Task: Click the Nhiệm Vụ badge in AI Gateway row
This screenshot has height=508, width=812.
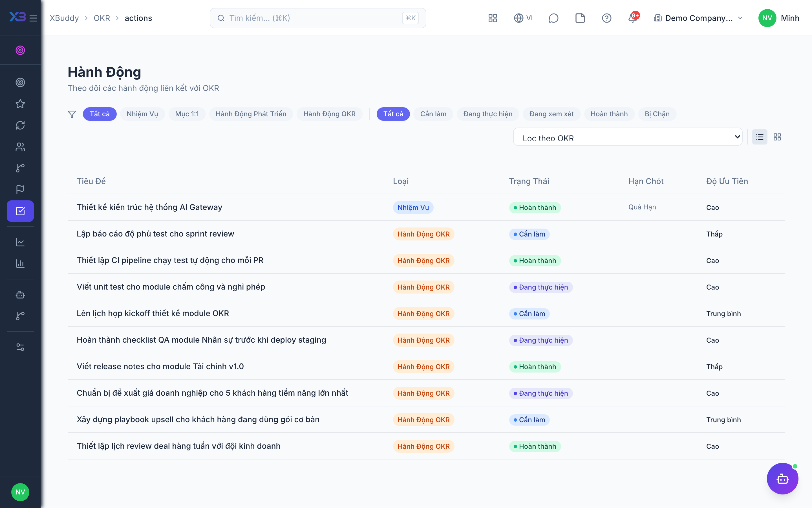Action: 413,208
